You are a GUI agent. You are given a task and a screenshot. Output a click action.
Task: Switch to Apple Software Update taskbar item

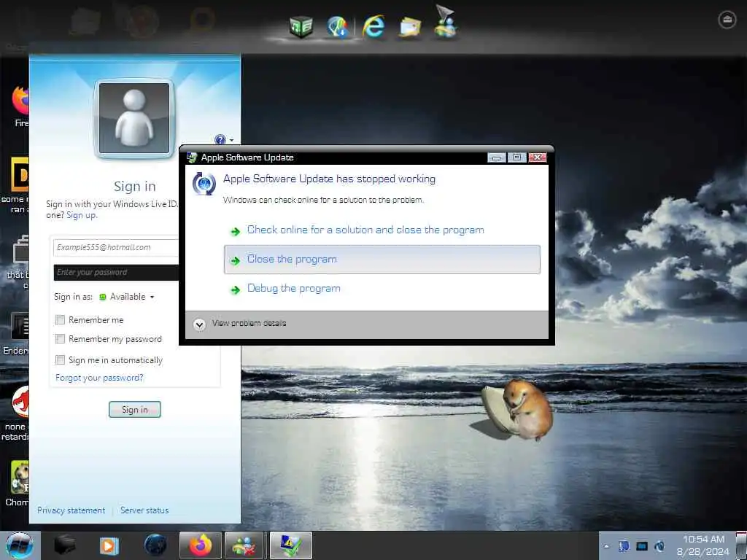coord(290,545)
